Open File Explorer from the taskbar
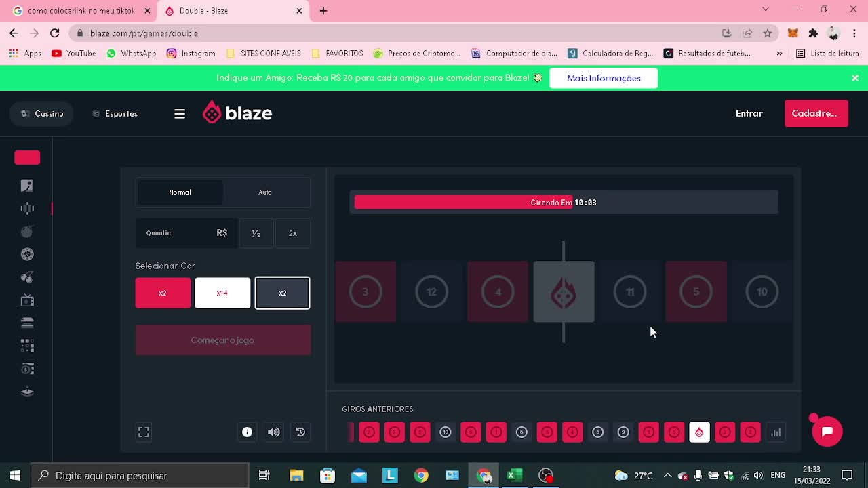Screen dimensions: 868x488 pyautogui.click(x=296, y=475)
